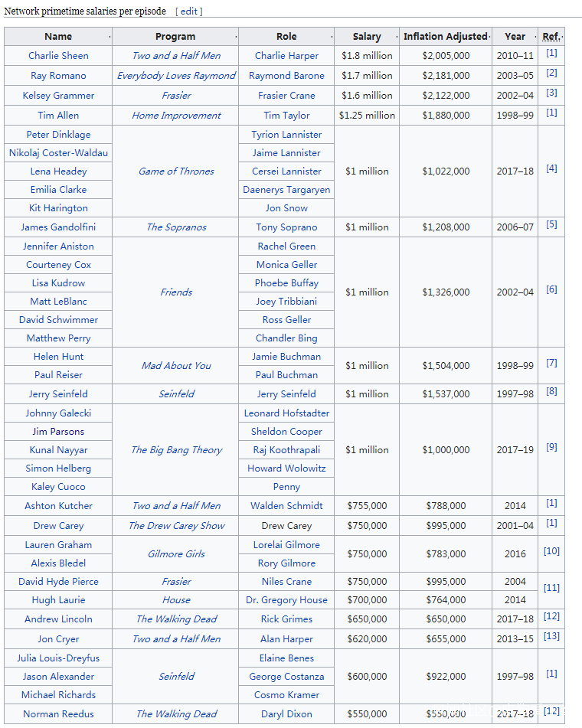The image size is (582, 728).
Task: Open the Charlie Sheen article link
Action: [x=58, y=56]
